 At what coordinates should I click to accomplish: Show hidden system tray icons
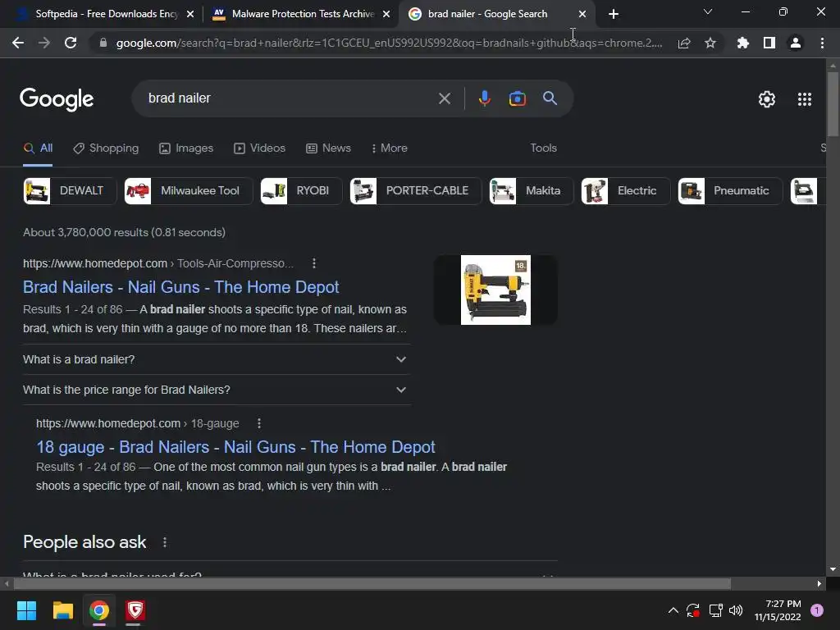(673, 610)
